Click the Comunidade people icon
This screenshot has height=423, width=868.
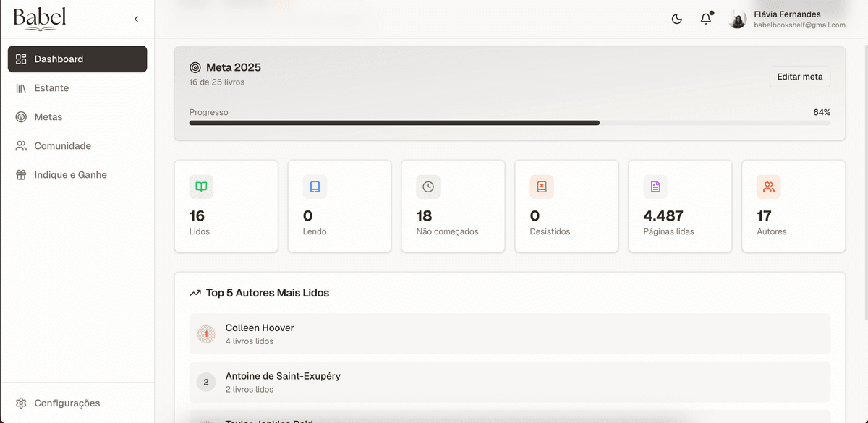20,145
